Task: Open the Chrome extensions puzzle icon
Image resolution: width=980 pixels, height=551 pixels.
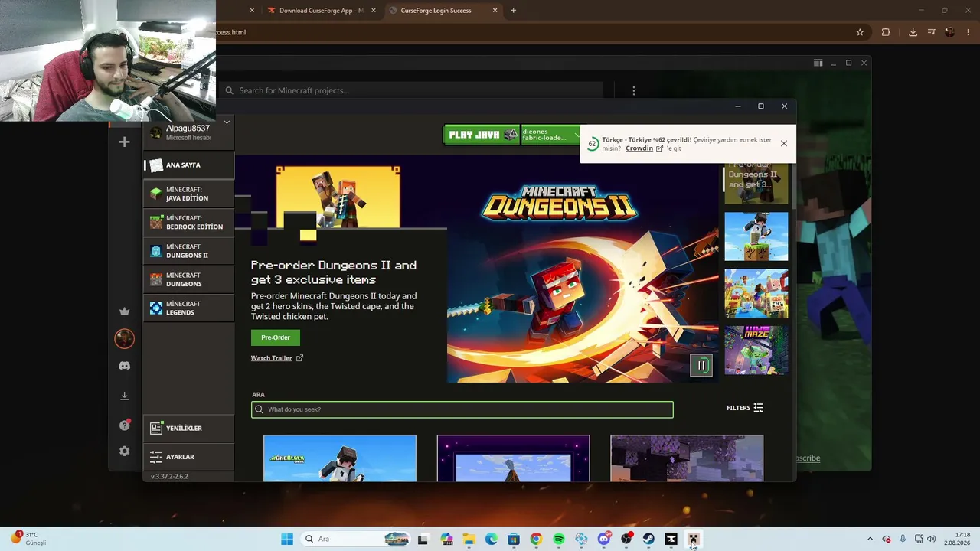Action: pos(886,32)
